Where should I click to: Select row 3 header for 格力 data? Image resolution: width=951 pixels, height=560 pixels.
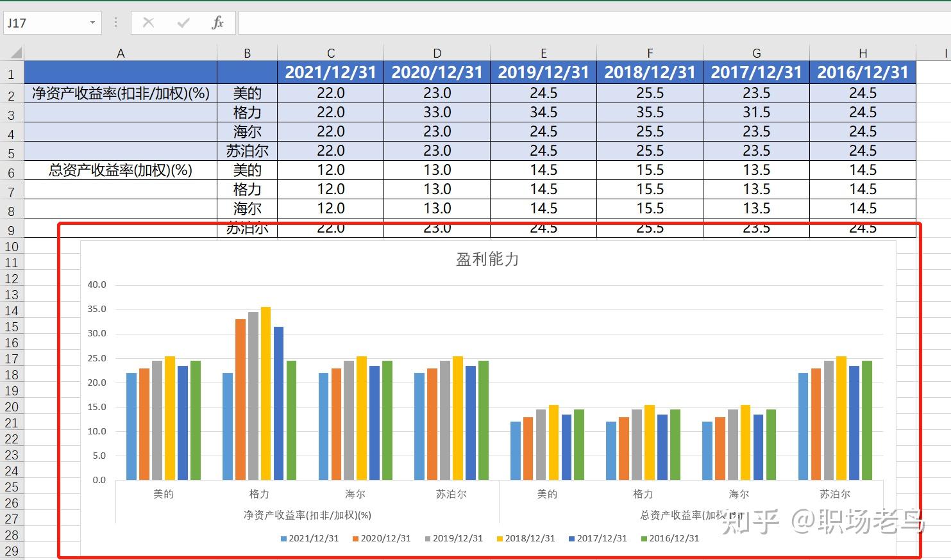coord(12,112)
